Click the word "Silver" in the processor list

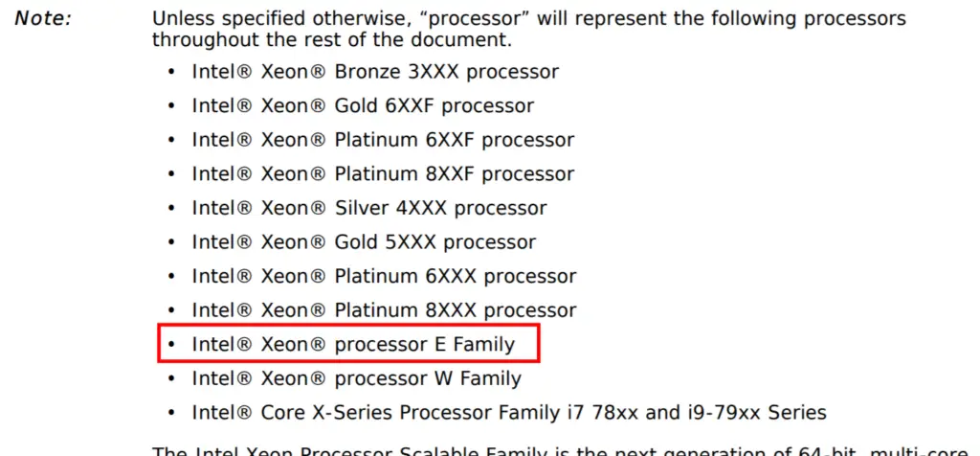[362, 208]
